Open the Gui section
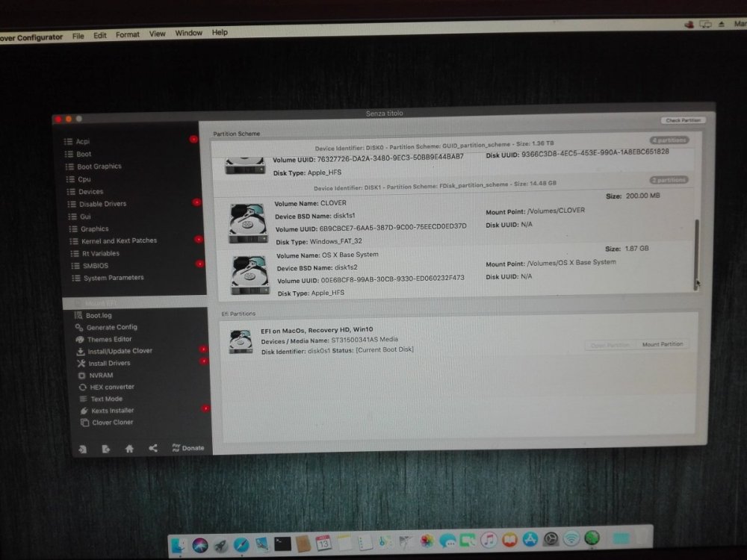This screenshot has width=747, height=560. tap(85, 217)
